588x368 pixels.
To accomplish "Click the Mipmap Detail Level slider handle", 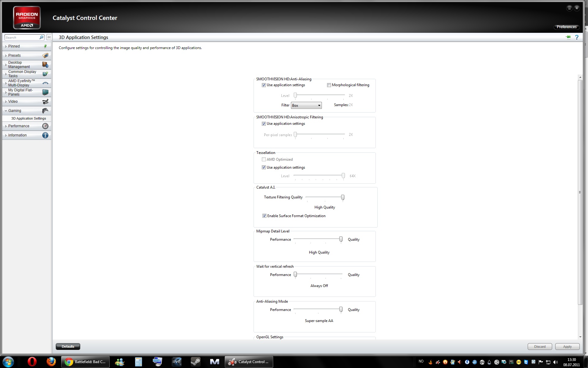I will pos(341,239).
